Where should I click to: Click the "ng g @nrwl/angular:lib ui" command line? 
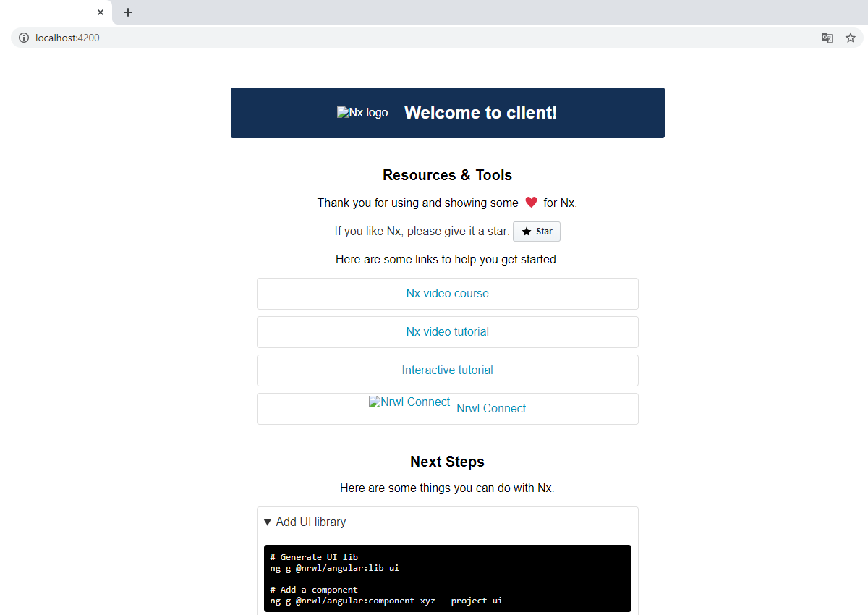334,568
